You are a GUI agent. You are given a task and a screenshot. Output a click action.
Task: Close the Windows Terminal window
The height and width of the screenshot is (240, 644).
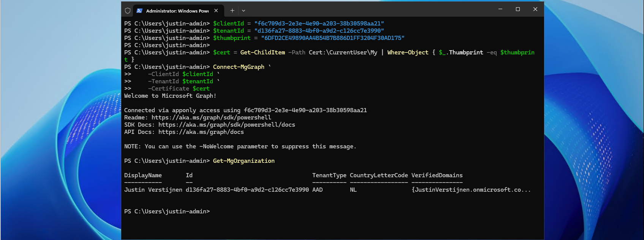click(535, 9)
